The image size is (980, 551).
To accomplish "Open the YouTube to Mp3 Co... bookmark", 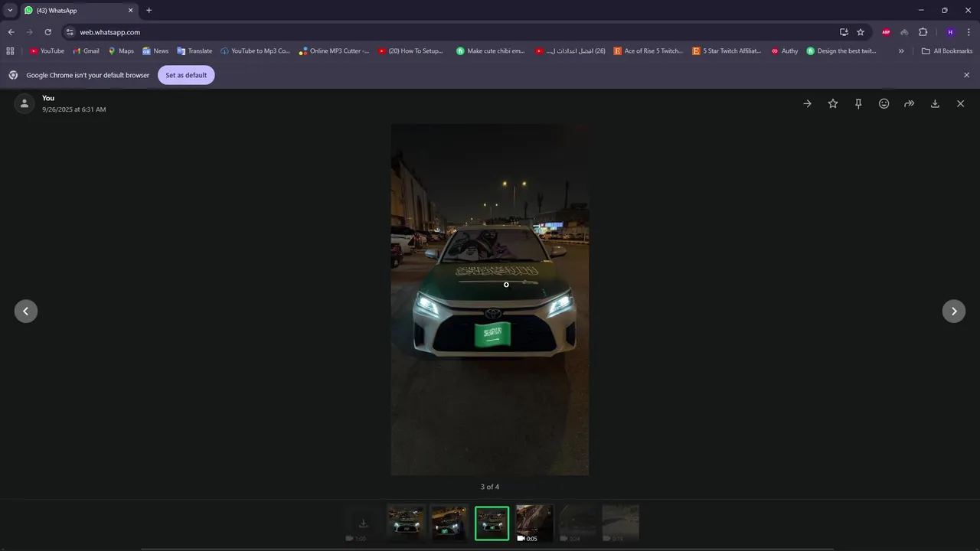I will pyautogui.click(x=256, y=51).
